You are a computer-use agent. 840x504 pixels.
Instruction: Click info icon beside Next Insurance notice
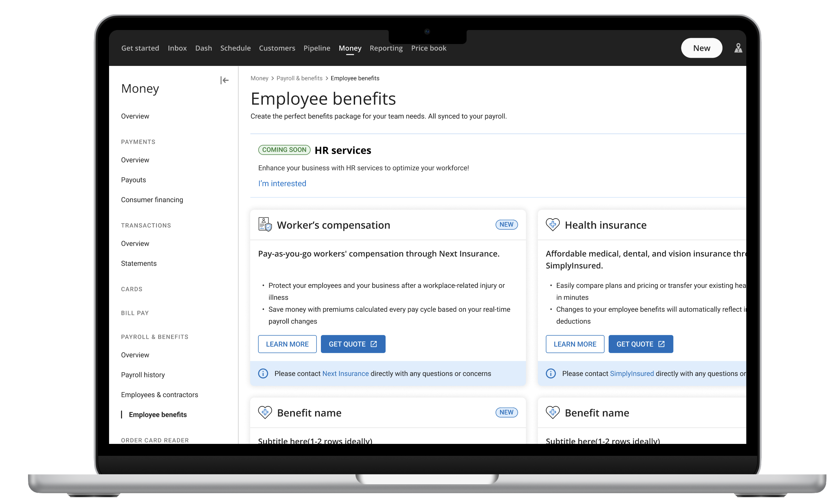263,374
